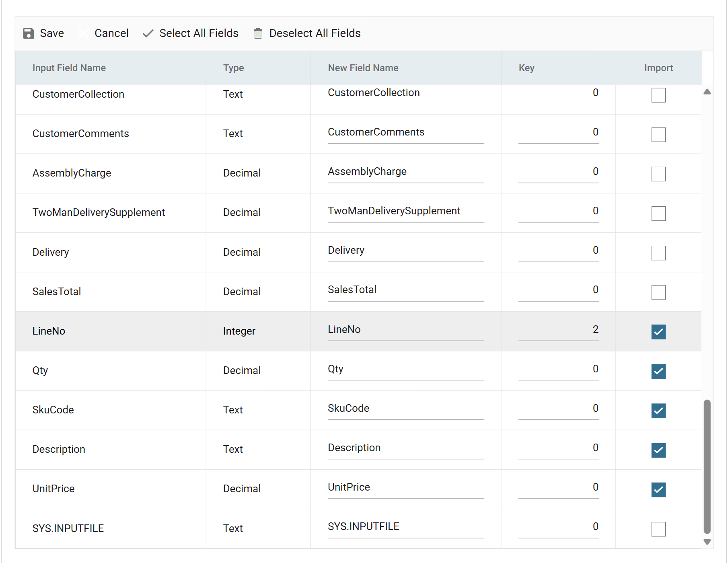Image resolution: width=728 pixels, height=563 pixels.
Task: Select the TwoManDeliverySupplement input field name cell
Action: [x=111, y=213]
